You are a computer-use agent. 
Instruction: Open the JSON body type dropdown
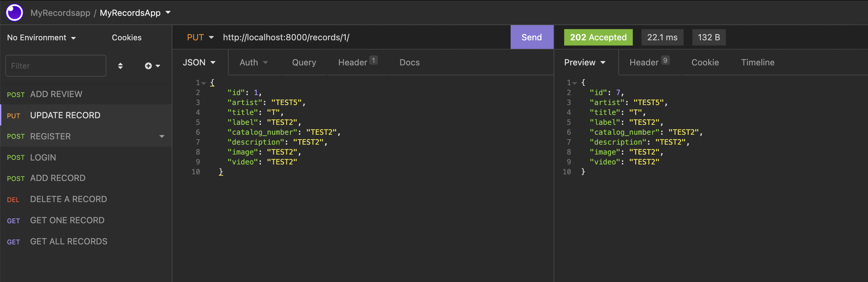[199, 62]
